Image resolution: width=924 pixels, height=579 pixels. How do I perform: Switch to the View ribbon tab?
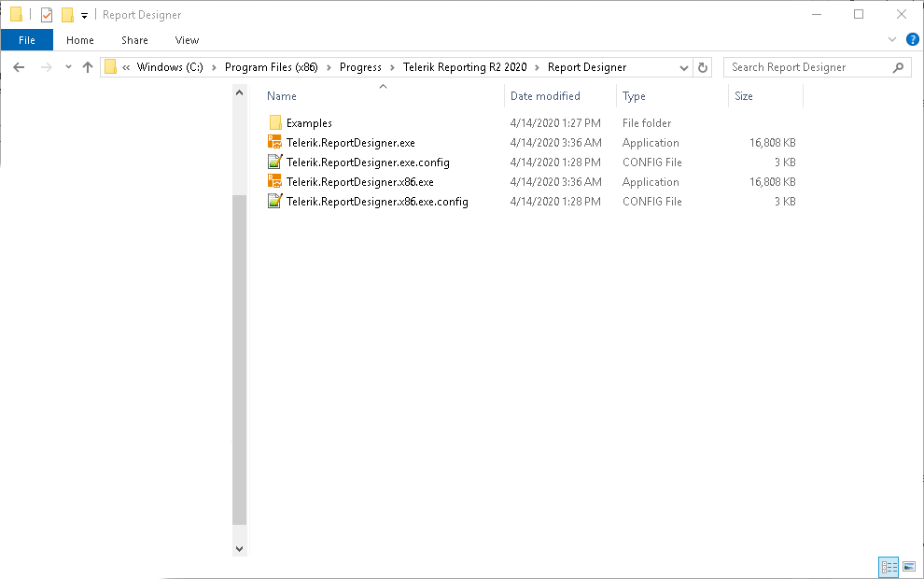coord(187,40)
